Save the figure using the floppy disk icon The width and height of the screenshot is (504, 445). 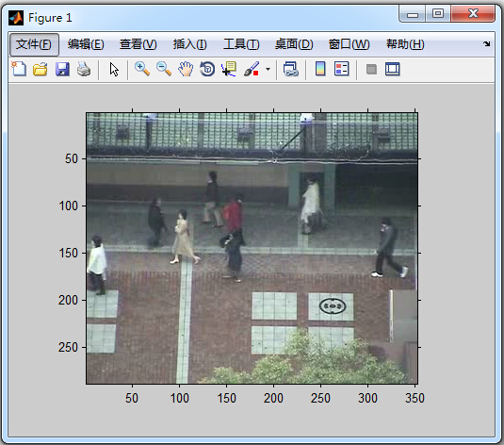coord(62,69)
